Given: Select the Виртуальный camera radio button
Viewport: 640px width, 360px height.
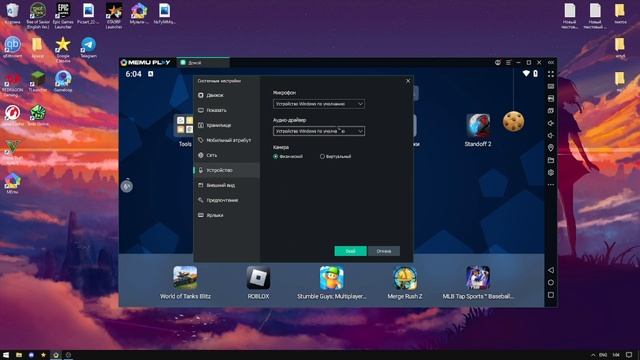Looking at the screenshot, I should click(322, 156).
